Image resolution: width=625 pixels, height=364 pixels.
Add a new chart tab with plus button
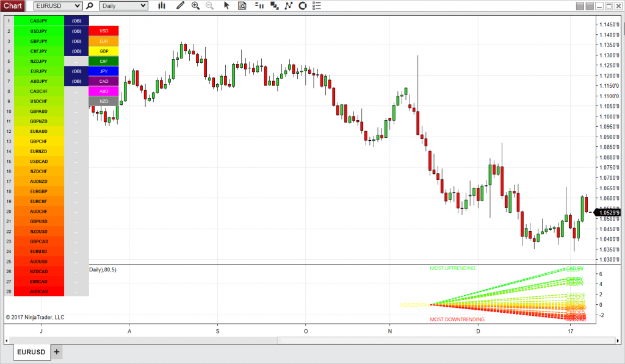pyautogui.click(x=56, y=352)
